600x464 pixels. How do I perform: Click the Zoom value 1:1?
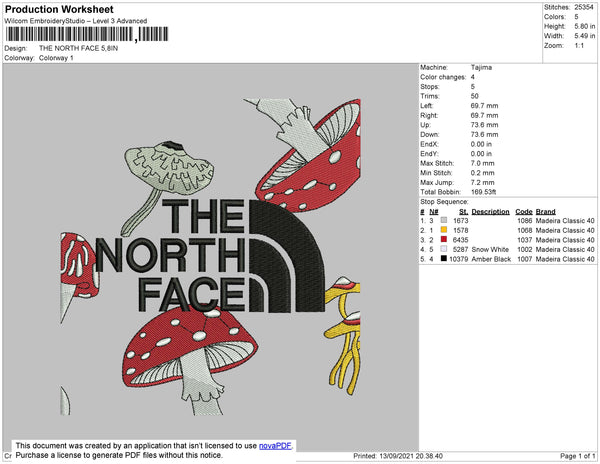(x=579, y=46)
